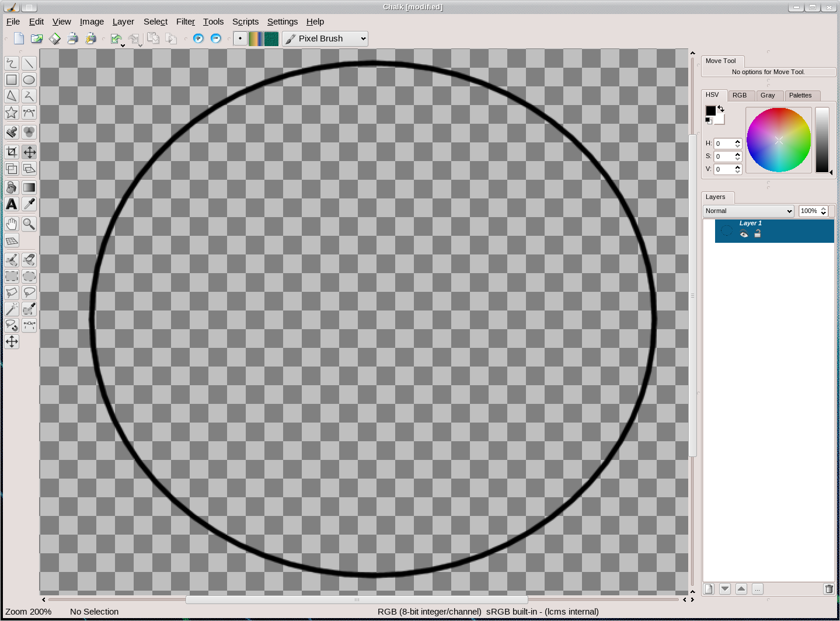This screenshot has height=621, width=840.
Task: Click the vertical brightness value slider
Action: (x=822, y=140)
